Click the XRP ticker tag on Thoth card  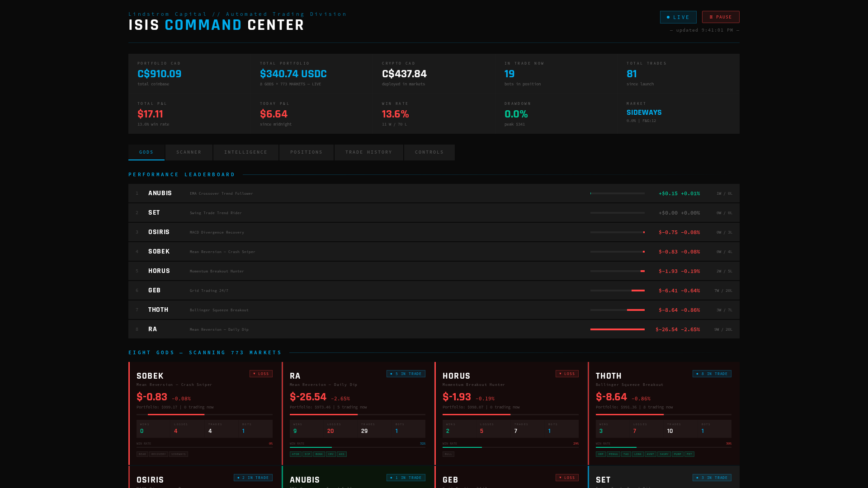[601, 454]
